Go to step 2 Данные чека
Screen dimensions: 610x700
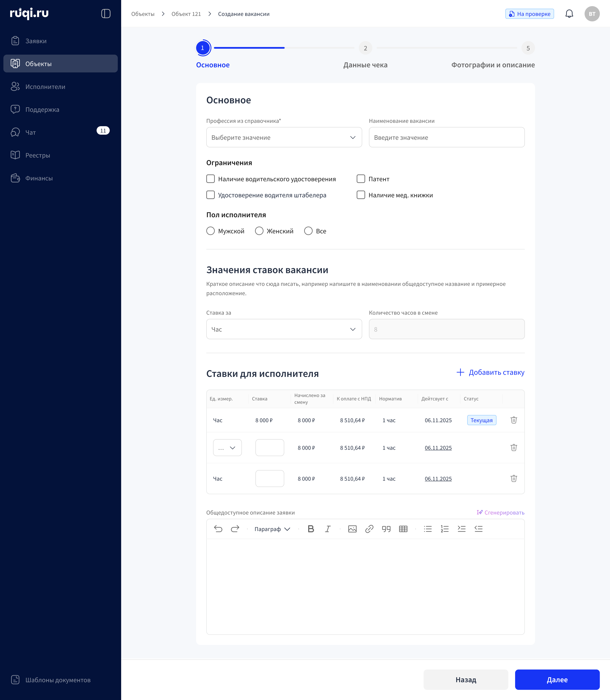click(365, 48)
